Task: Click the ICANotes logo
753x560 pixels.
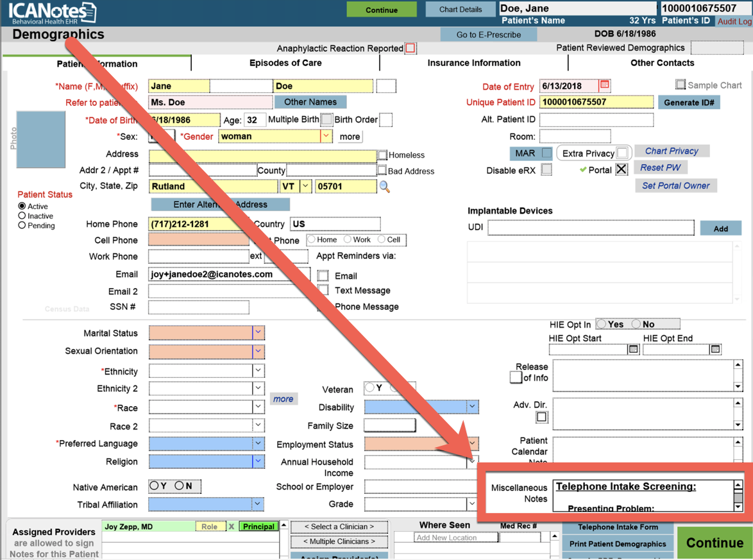Action: pyautogui.click(x=51, y=13)
